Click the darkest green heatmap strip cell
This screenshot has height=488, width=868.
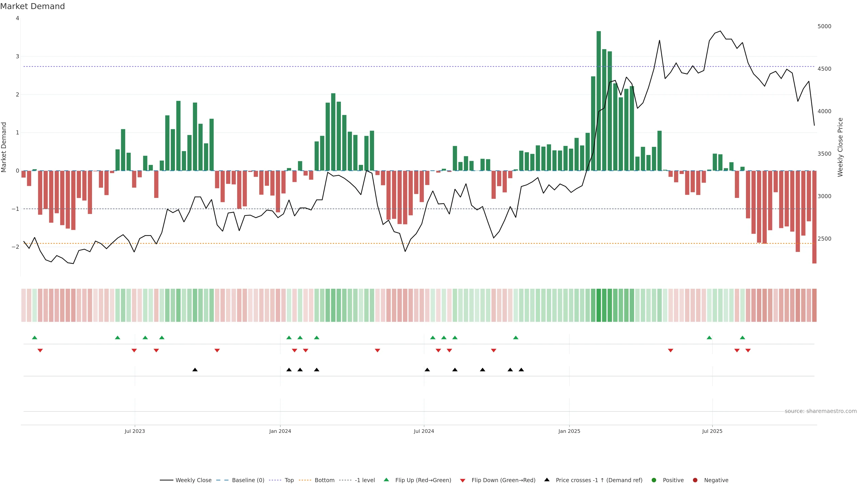pos(598,305)
